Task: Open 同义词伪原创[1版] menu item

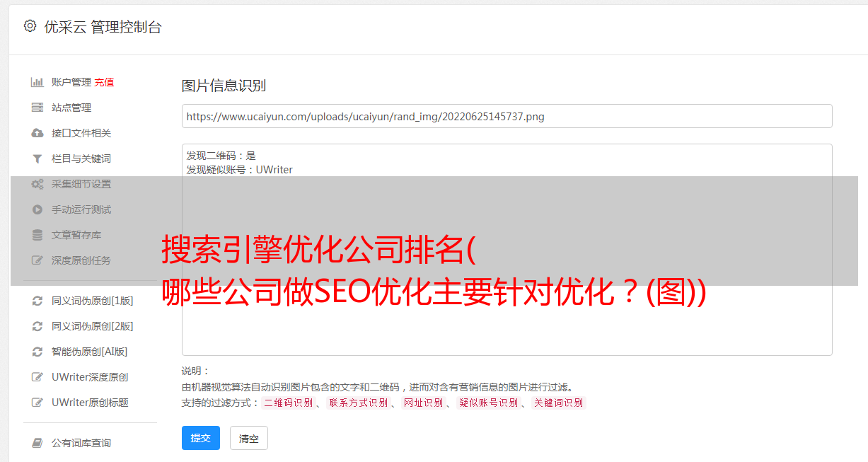Action: [92, 301]
